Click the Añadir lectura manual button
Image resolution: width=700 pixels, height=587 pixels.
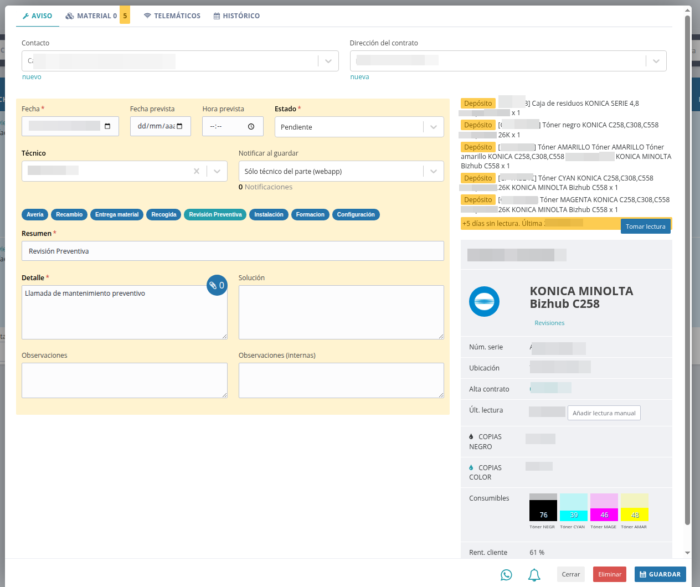click(x=604, y=413)
